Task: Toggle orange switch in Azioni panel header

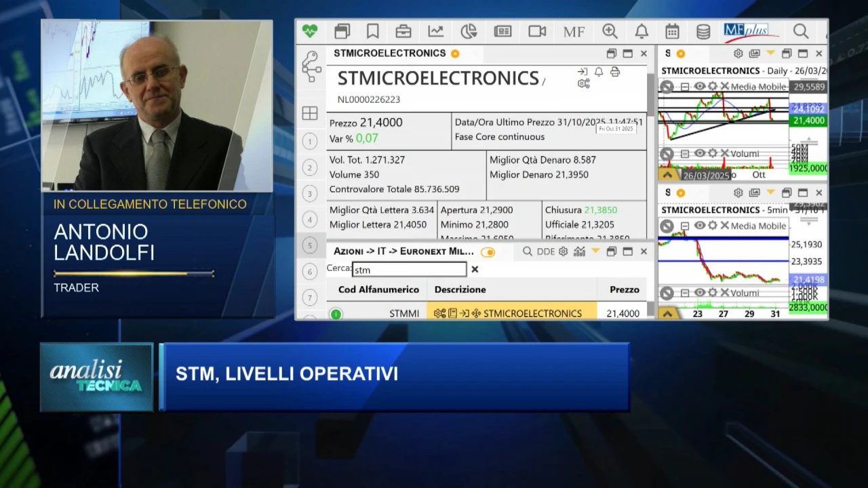Action: coord(488,252)
